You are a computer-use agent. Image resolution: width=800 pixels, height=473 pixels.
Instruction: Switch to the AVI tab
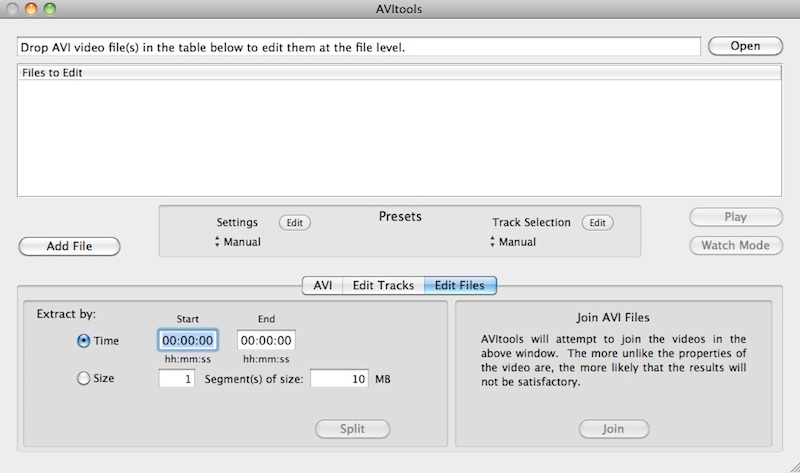[x=322, y=285]
